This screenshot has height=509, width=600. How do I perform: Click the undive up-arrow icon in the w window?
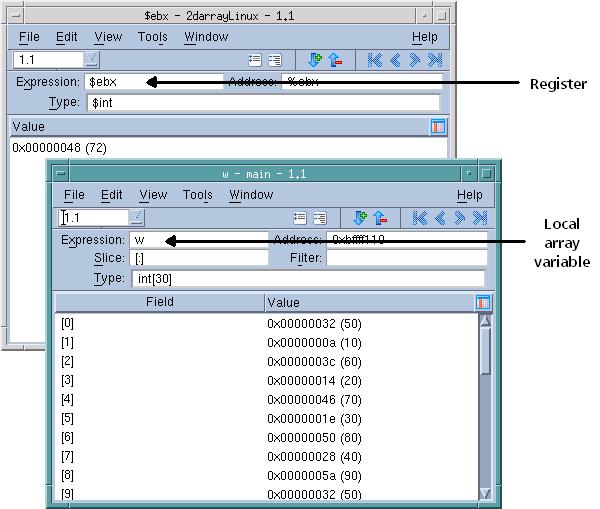coord(380,217)
